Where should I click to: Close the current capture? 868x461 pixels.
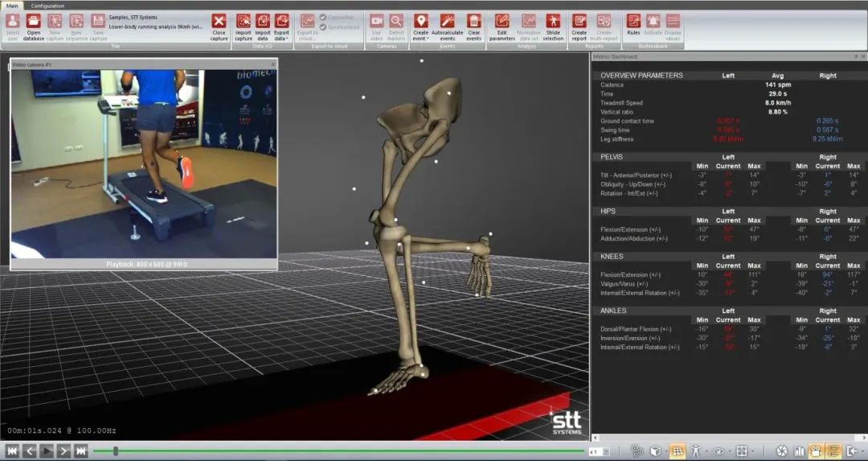(x=219, y=22)
